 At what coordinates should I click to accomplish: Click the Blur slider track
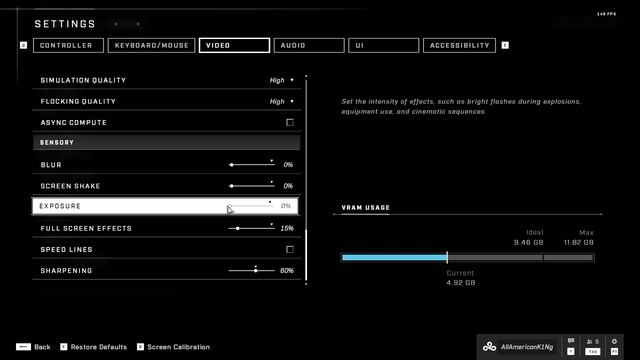pyautogui.click(x=252, y=164)
